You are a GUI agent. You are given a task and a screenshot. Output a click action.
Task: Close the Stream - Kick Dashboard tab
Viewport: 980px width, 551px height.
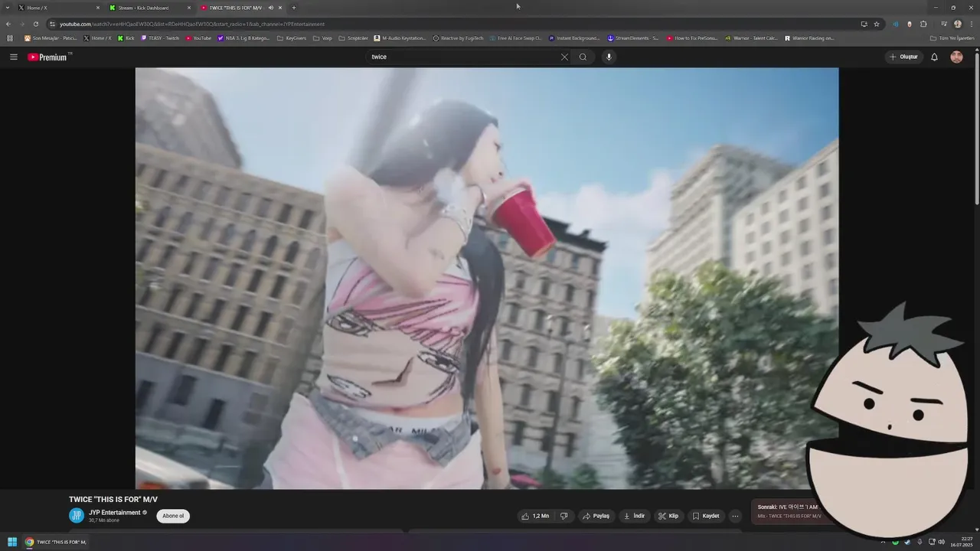(x=189, y=8)
